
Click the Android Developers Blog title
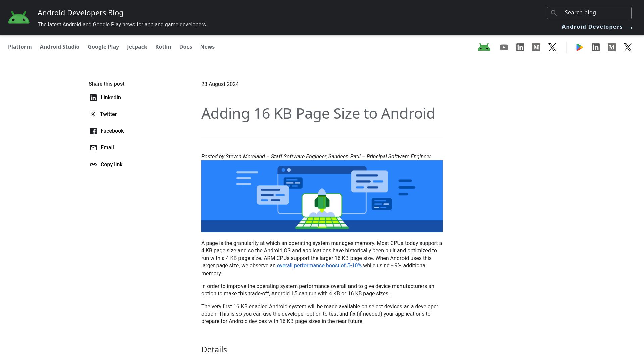click(x=80, y=13)
